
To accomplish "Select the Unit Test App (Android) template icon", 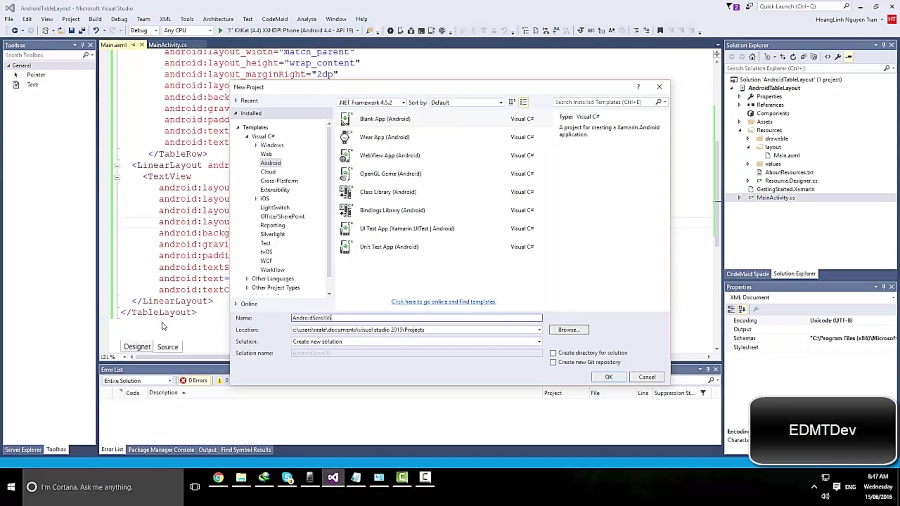I will click(x=346, y=247).
